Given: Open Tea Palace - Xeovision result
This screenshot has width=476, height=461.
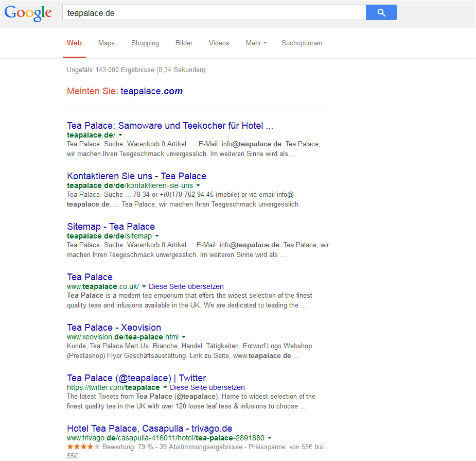Looking at the screenshot, I should pyautogui.click(x=114, y=327).
